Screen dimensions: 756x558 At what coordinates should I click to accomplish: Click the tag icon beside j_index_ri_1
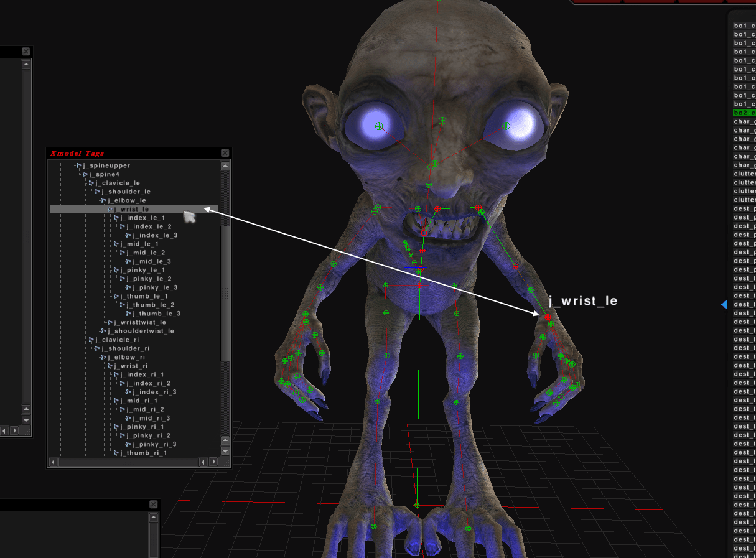(x=116, y=374)
